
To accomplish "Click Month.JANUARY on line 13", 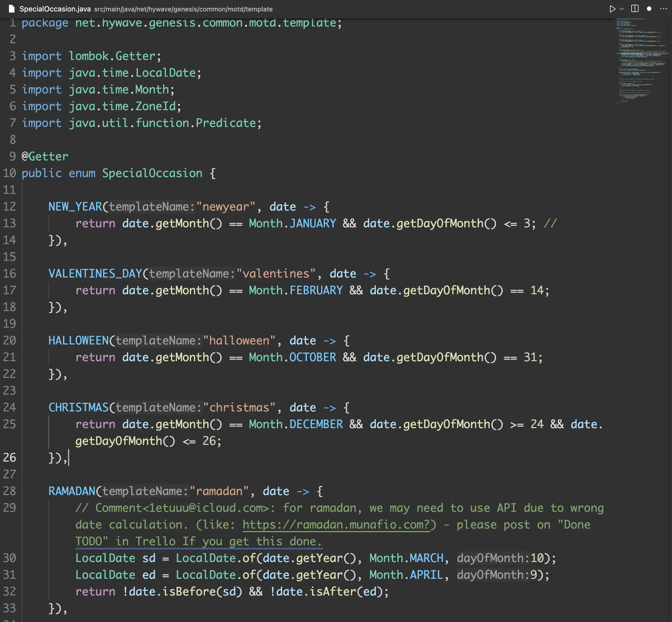I will tap(293, 223).
